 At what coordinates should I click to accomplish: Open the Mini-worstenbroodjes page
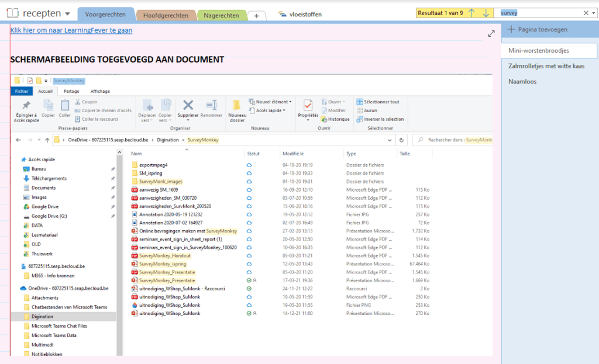coord(549,50)
